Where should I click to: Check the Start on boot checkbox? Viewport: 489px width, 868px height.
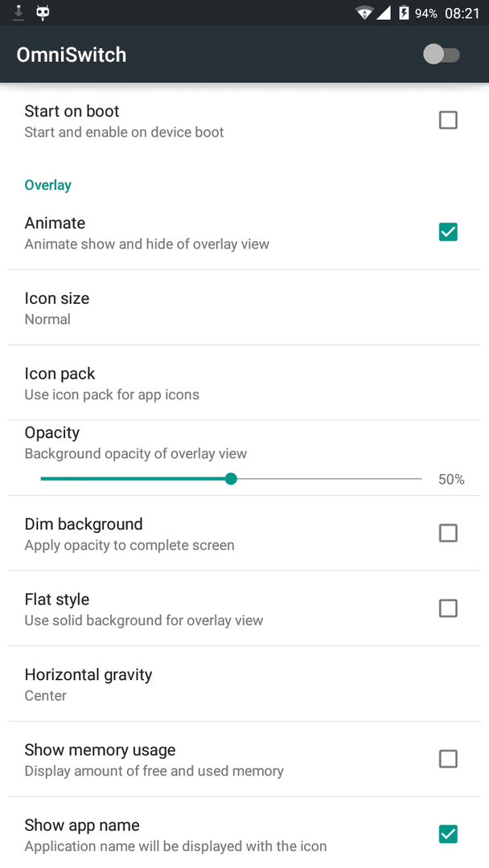coord(448,120)
